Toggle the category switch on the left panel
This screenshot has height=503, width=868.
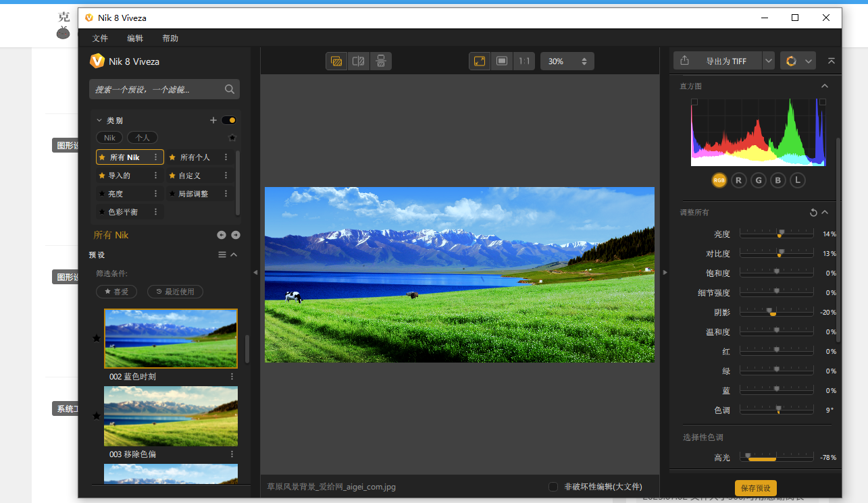point(229,120)
